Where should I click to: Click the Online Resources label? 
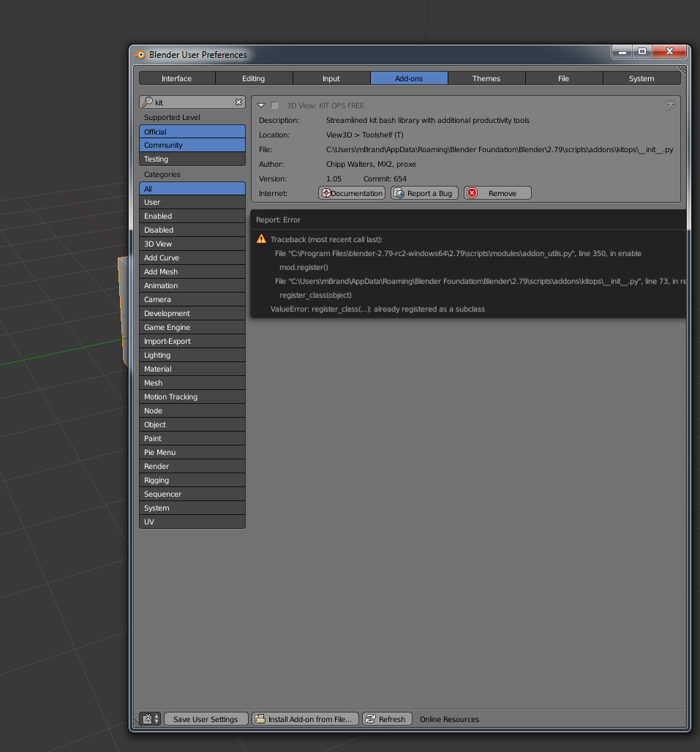[449, 719]
